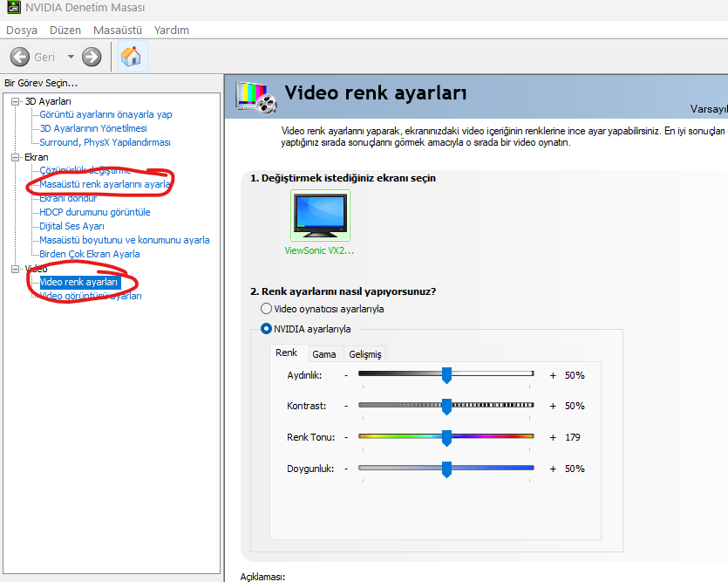Click the Doygunluk minus button
728x582 pixels.
(346, 469)
